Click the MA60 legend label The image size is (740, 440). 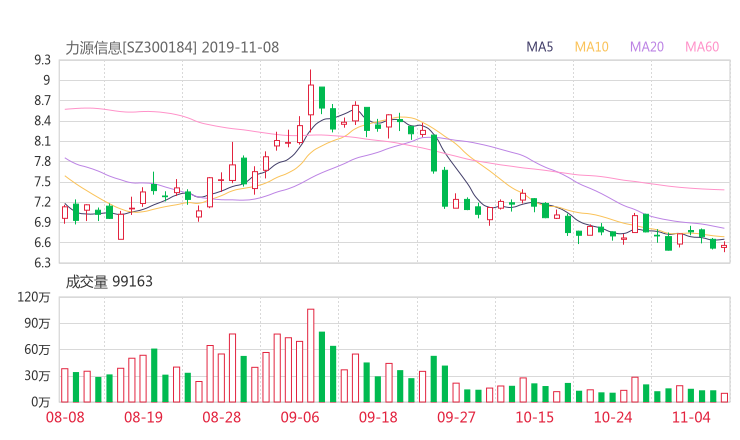click(x=702, y=47)
